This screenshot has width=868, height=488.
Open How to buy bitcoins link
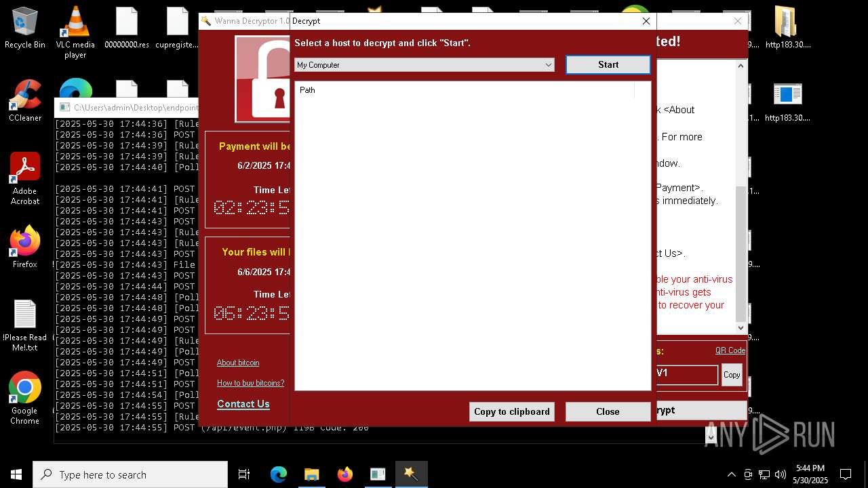pyautogui.click(x=250, y=383)
